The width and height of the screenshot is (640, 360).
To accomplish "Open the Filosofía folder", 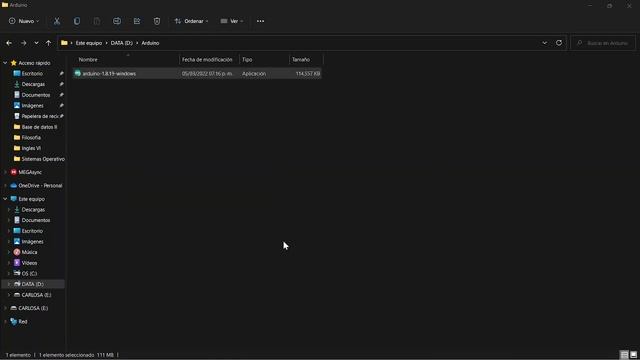I will point(31,138).
